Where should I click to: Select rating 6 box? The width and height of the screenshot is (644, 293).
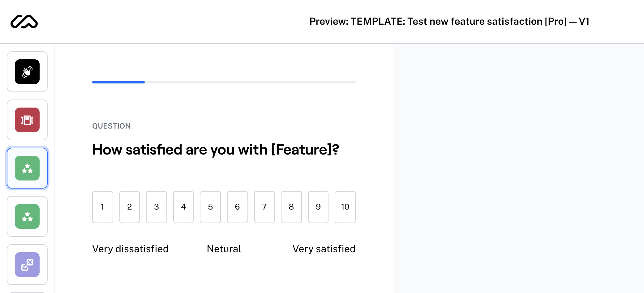(x=238, y=207)
